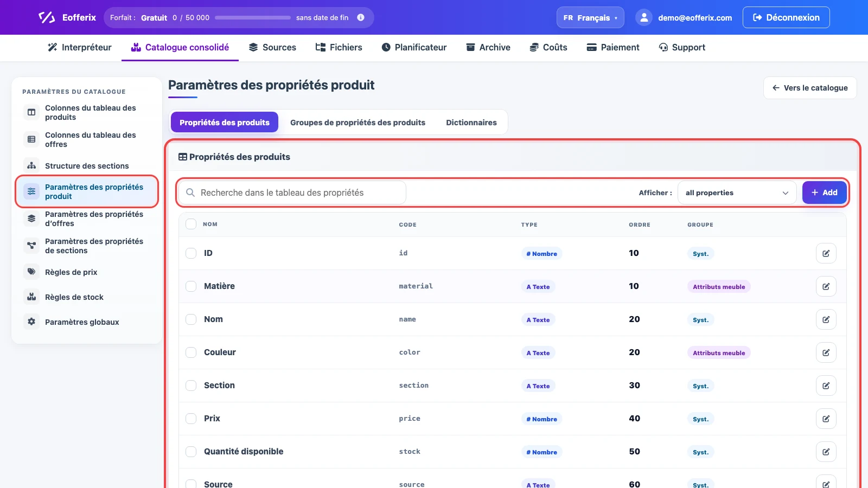Open edit for the Nom row
Viewport: 868px width, 488px height.
coord(826,319)
